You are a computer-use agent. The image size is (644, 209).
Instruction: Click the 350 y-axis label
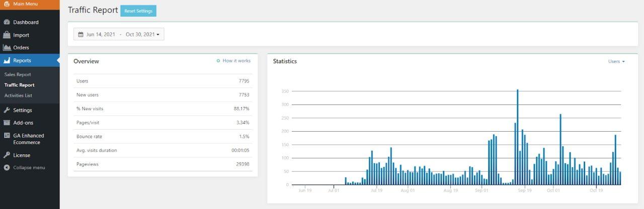285,91
